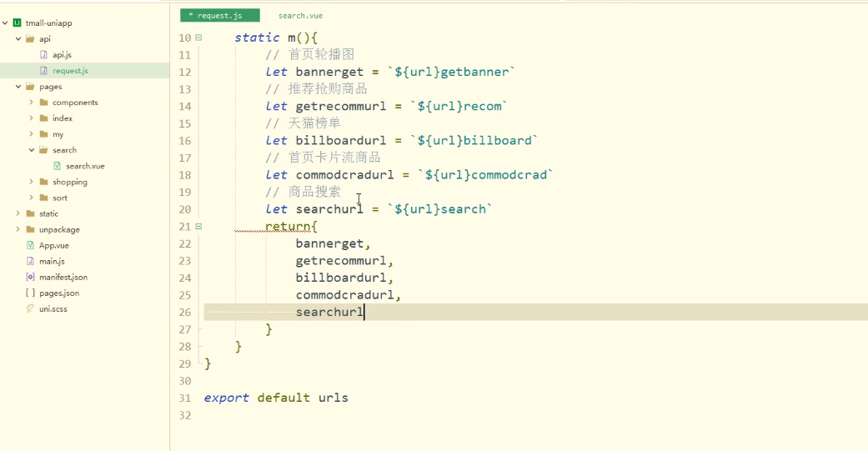This screenshot has height=451, width=868.
Task: Click 'billboardurl' on line 16
Action: click(x=341, y=141)
